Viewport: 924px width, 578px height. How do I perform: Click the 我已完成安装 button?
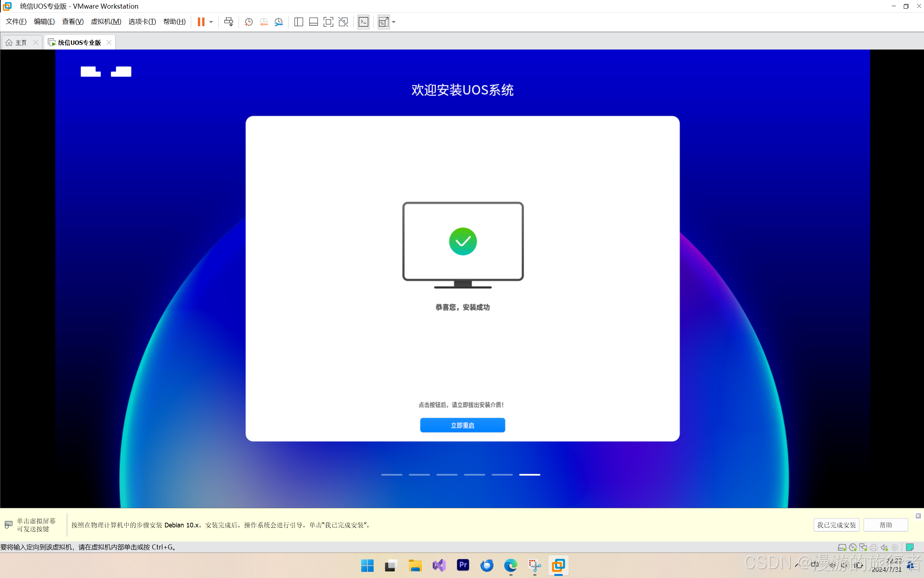point(836,525)
